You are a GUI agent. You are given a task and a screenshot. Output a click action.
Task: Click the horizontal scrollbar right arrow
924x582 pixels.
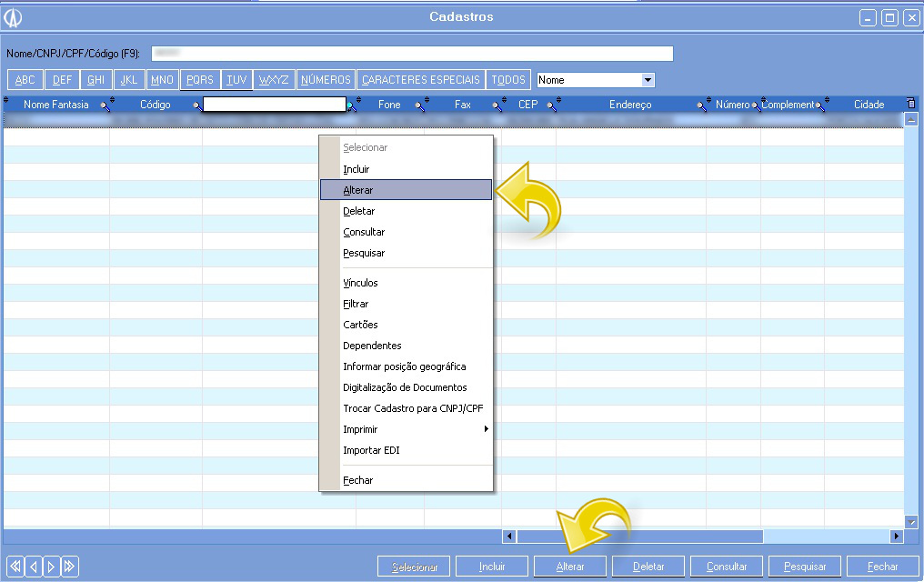(897, 537)
